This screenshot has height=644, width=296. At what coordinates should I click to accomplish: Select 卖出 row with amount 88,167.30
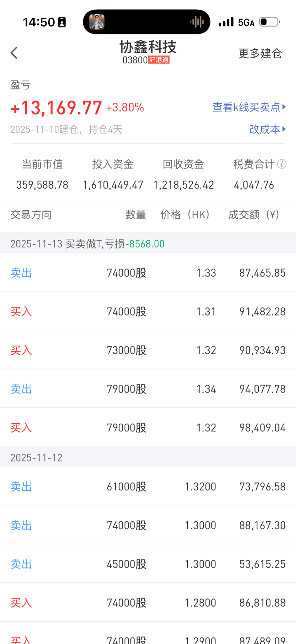point(148,525)
